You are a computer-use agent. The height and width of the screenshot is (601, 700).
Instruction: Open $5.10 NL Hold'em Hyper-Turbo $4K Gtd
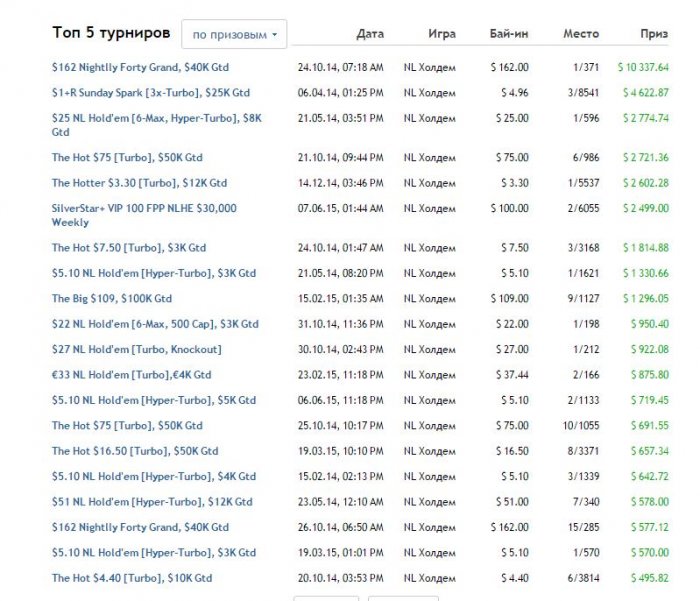(154, 476)
